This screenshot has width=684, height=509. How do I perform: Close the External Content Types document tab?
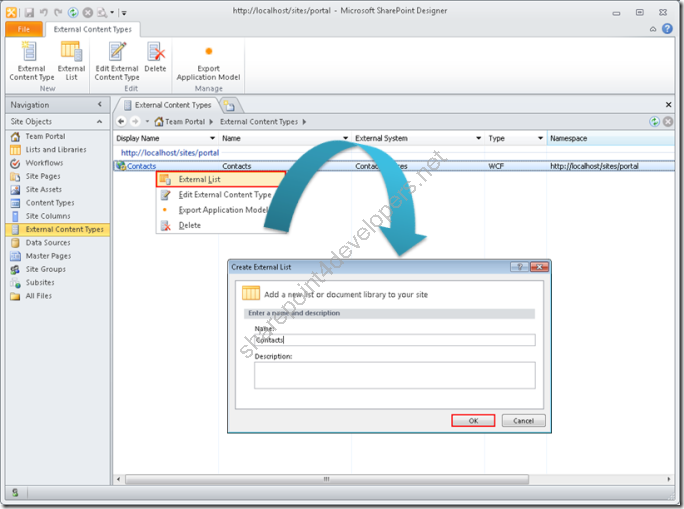pos(668,105)
